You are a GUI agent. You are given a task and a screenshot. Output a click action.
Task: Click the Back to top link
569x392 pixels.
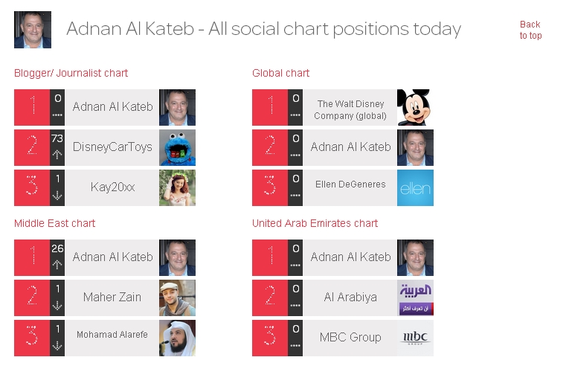[x=530, y=30]
